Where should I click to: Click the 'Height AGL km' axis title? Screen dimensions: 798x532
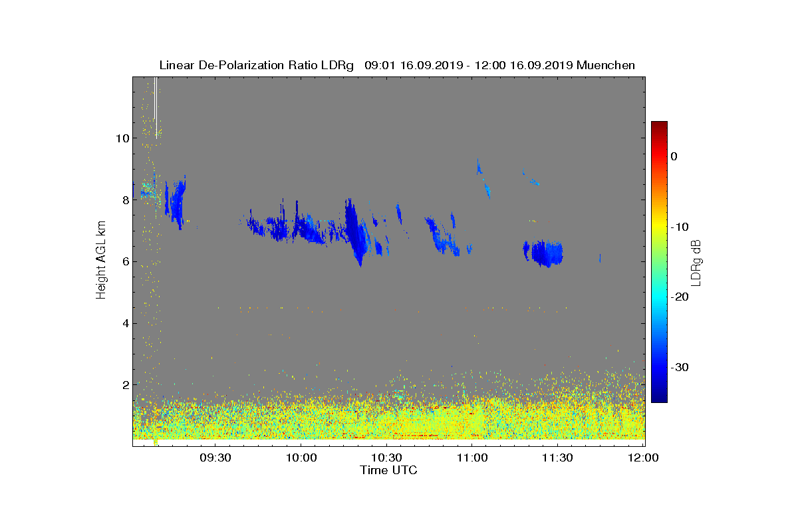101,260
